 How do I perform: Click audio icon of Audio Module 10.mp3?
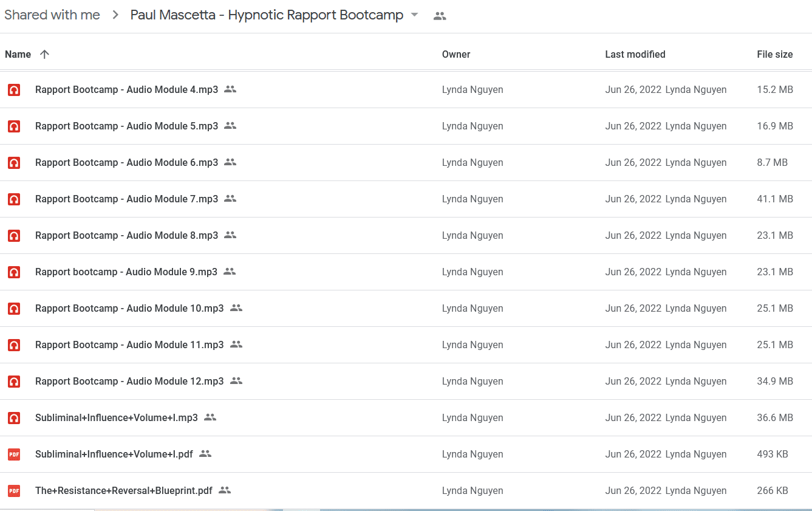14,309
